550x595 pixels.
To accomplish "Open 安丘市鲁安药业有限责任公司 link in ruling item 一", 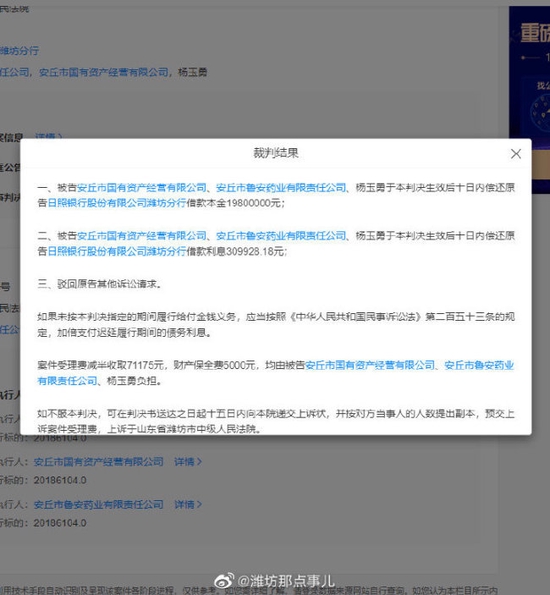I will (281, 187).
